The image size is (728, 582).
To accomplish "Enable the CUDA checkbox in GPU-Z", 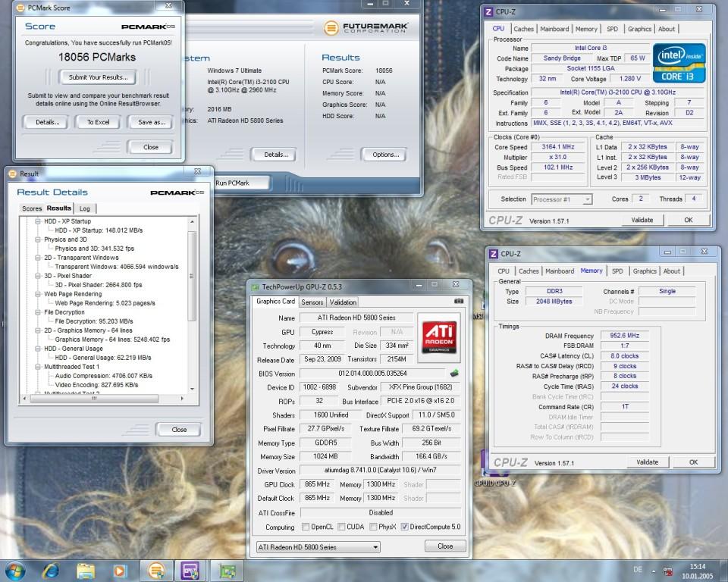I will (341, 527).
